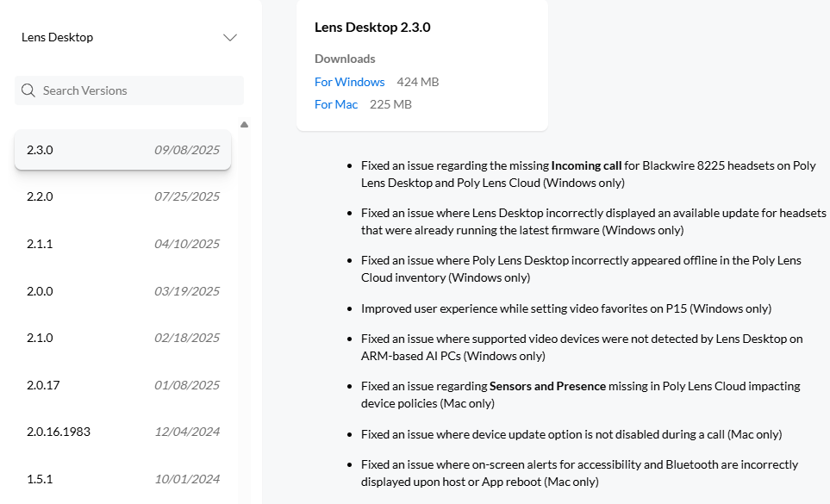The image size is (830, 504).
Task: Select version 2.3.0 from the list
Action: click(122, 149)
